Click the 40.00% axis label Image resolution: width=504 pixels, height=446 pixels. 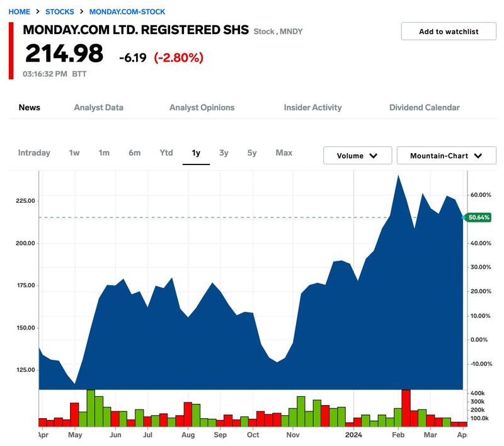point(481,243)
